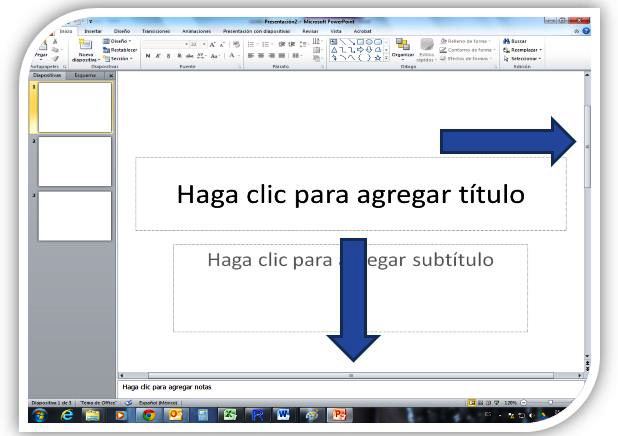Open the Transiciones ribbon tab

click(x=156, y=31)
